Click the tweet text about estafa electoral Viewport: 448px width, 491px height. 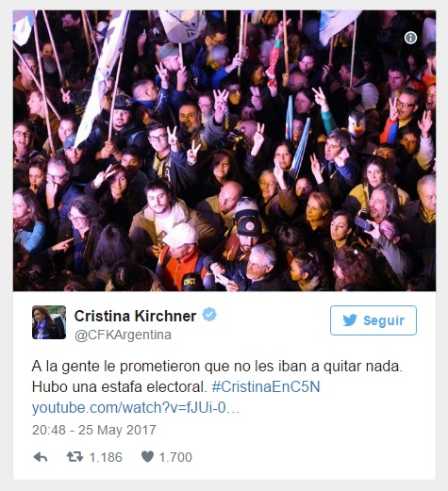(x=217, y=376)
